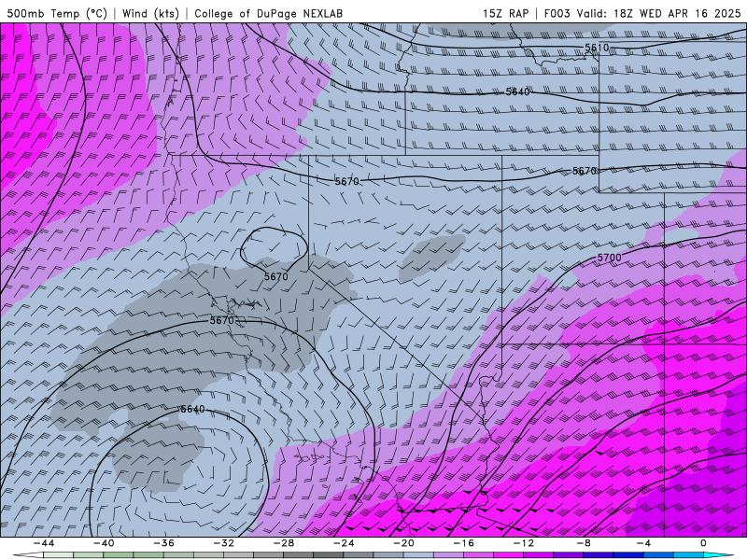The width and height of the screenshot is (747, 560).
Task: Select the "Wind (kts)" header label
Action: tap(150, 13)
